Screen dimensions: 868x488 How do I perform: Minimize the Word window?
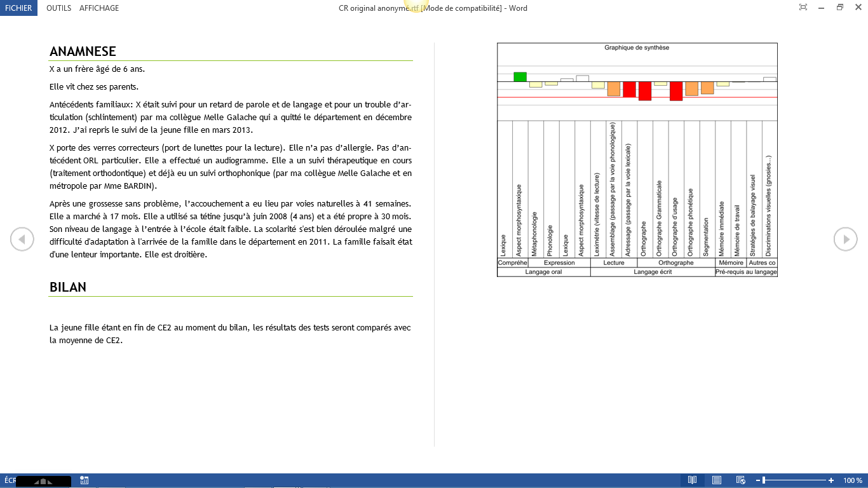(822, 8)
